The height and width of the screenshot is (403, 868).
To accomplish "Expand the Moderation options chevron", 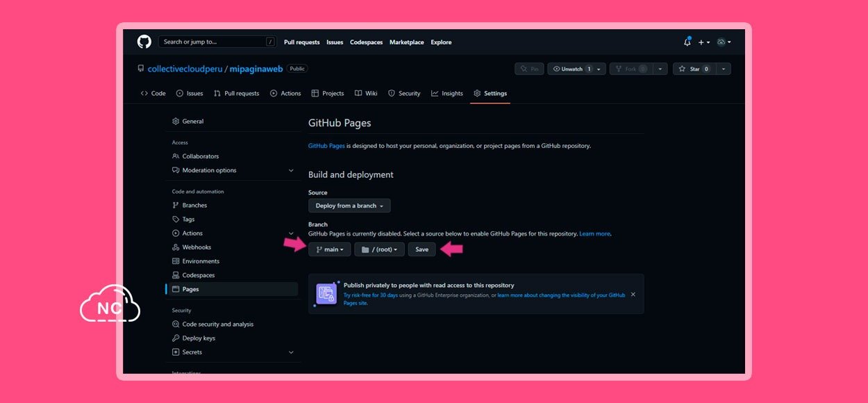I will (291, 170).
